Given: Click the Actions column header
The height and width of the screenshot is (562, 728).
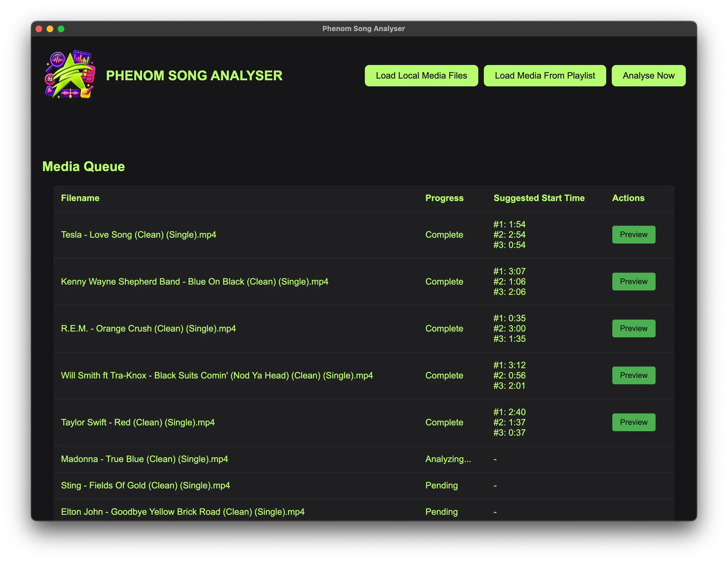Looking at the screenshot, I should [x=628, y=198].
